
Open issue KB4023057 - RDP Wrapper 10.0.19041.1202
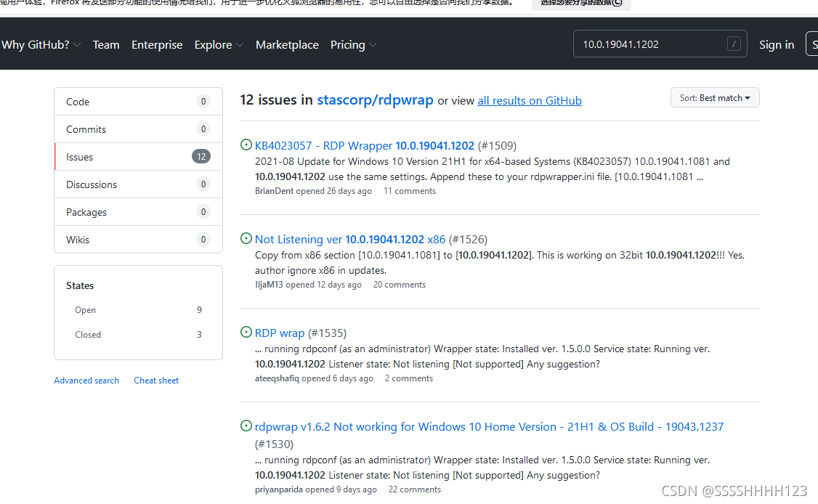click(364, 145)
